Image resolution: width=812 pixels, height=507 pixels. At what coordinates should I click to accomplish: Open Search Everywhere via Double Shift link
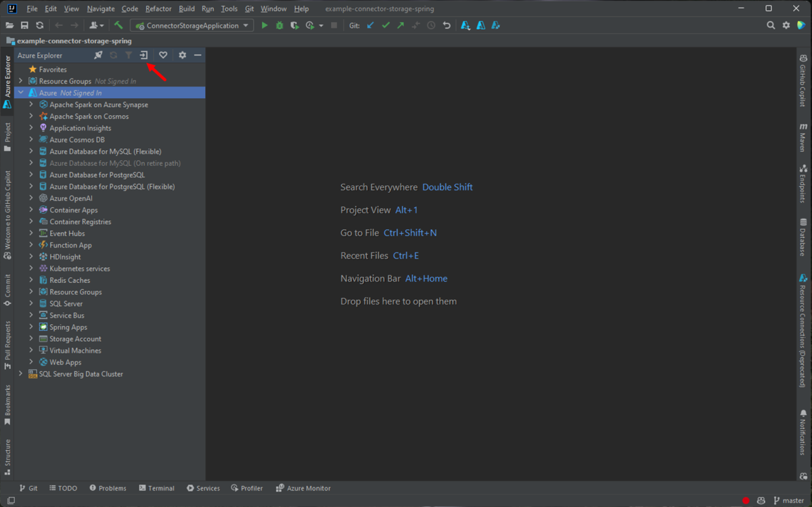point(447,187)
